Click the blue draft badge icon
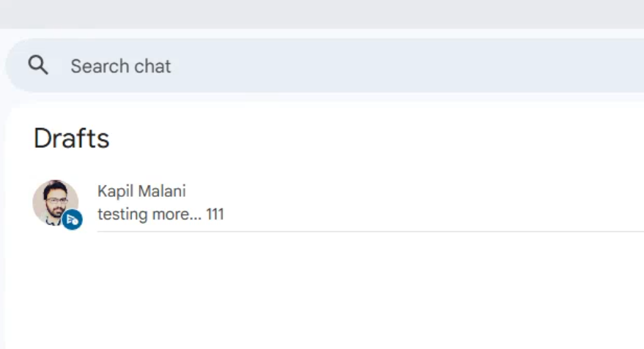Viewport: 644px width, 349px height. tap(72, 219)
